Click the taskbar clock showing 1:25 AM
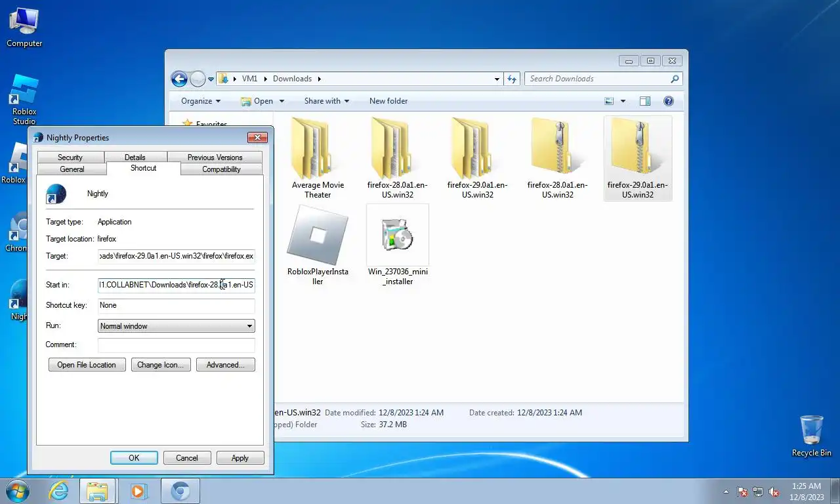 [x=807, y=492]
